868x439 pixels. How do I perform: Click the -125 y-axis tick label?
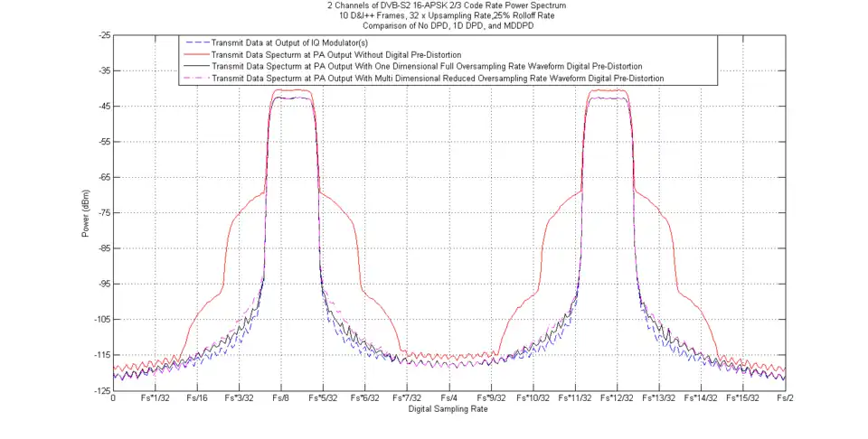click(103, 390)
